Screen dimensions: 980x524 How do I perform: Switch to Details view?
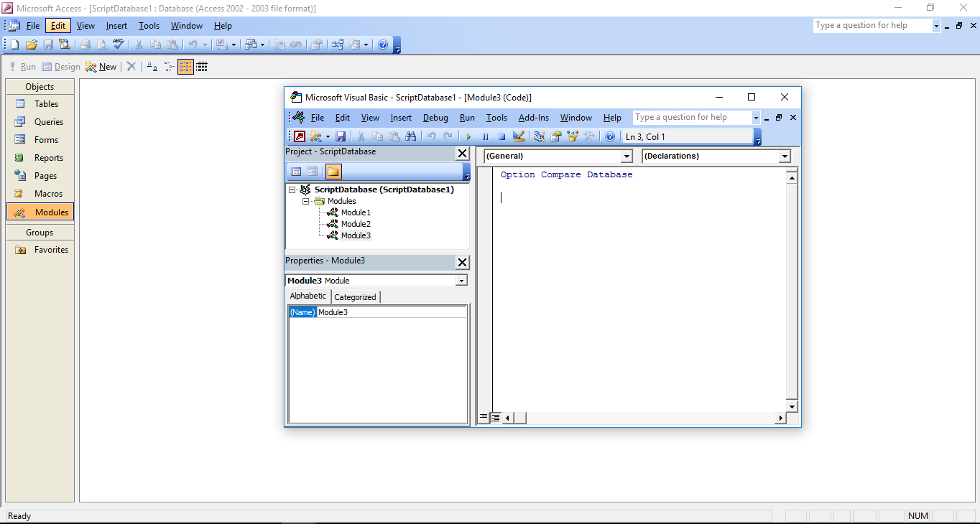[x=202, y=67]
